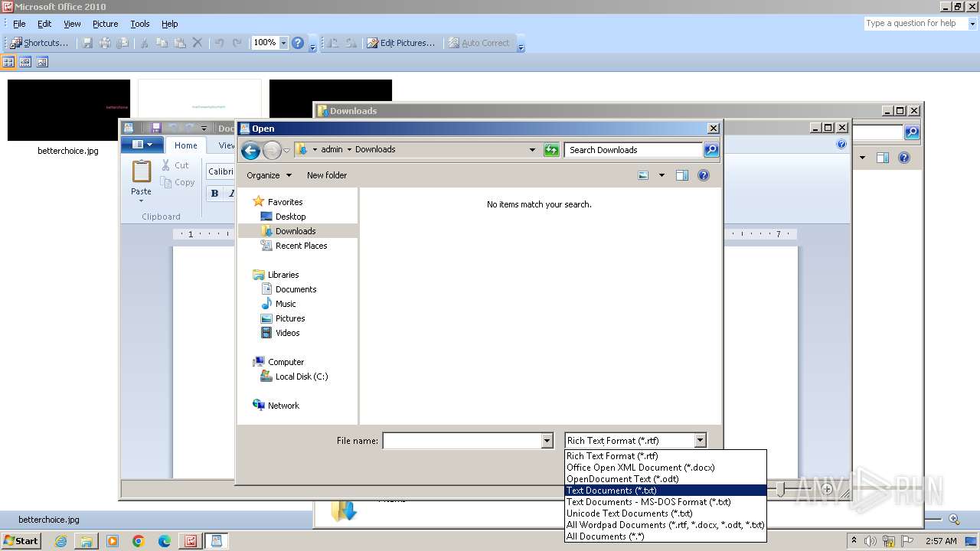Image resolution: width=980 pixels, height=551 pixels.
Task: Expand the File name dropdown arrow
Action: click(x=547, y=440)
